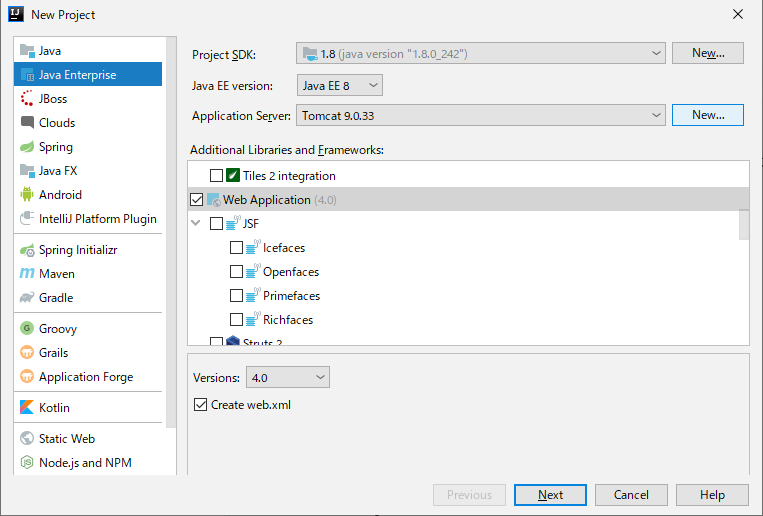Image resolution: width=763 pixels, height=516 pixels.
Task: Click the Openfaces library icon
Action: click(x=253, y=271)
